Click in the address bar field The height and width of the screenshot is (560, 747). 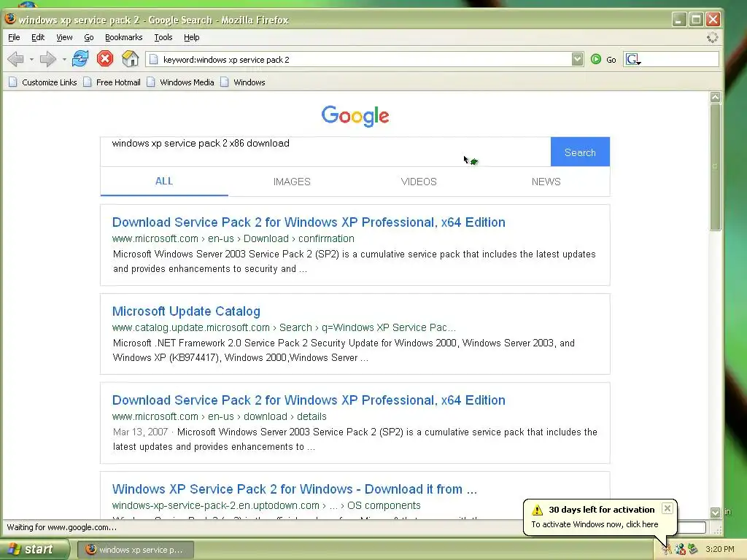pyautogui.click(x=365, y=60)
